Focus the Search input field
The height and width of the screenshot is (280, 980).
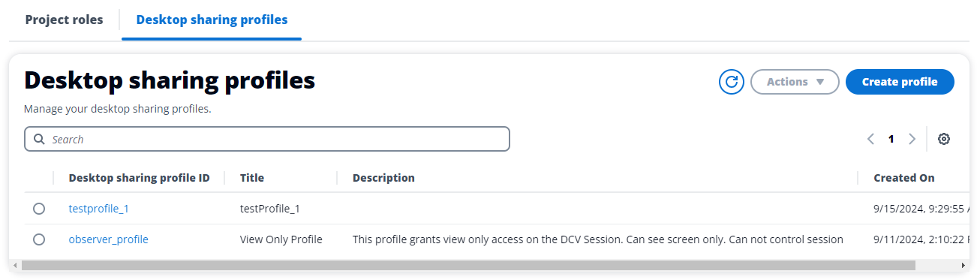pyautogui.click(x=267, y=139)
